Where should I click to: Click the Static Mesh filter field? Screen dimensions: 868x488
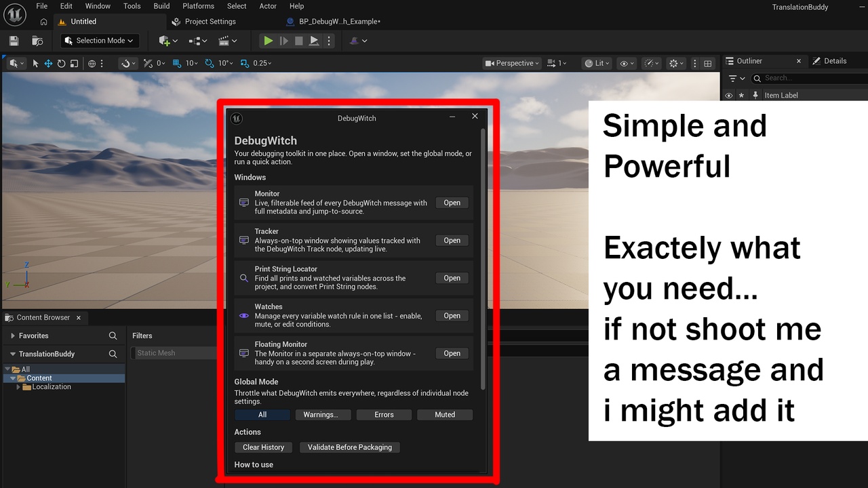click(173, 353)
